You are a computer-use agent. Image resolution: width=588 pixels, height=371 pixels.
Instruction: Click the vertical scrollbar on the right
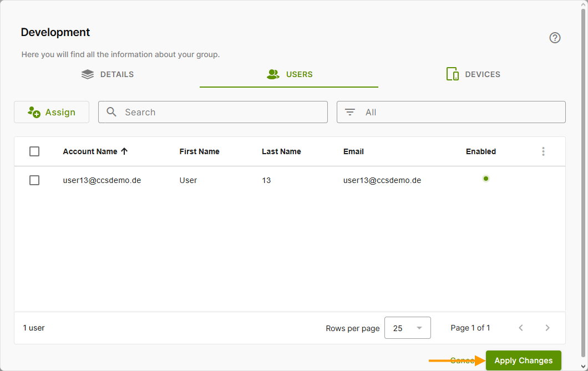click(584, 184)
